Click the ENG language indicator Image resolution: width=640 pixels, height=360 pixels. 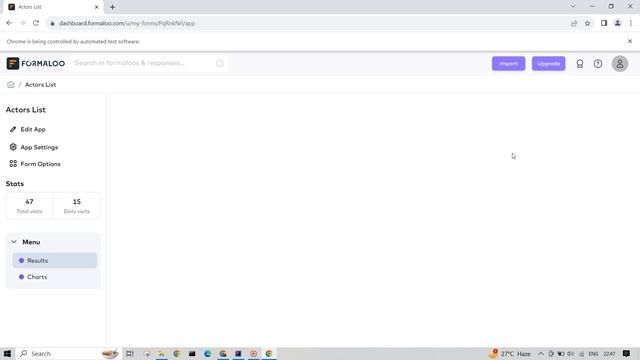(x=593, y=353)
